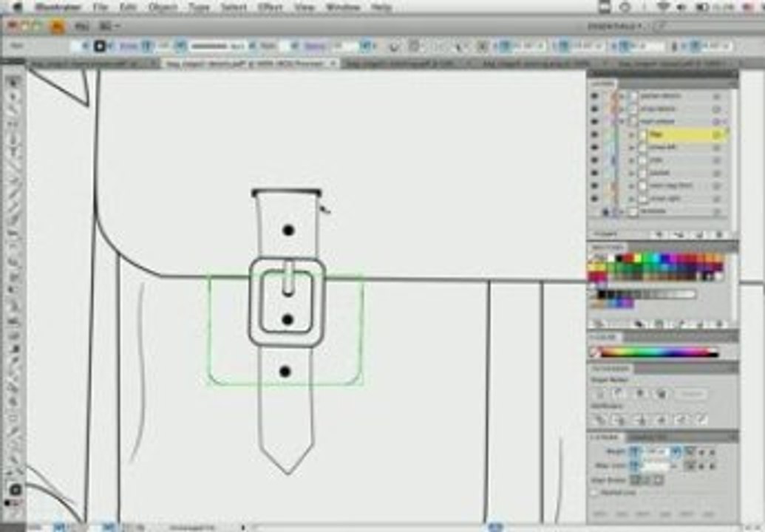This screenshot has width=765, height=532.
Task: Select the currently active document tab
Action: click(249, 64)
